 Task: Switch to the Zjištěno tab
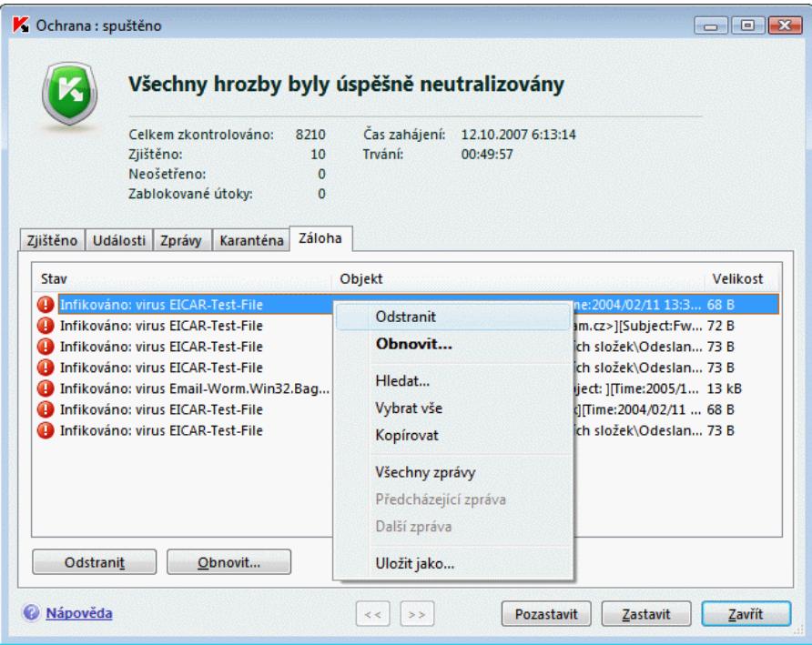point(52,241)
